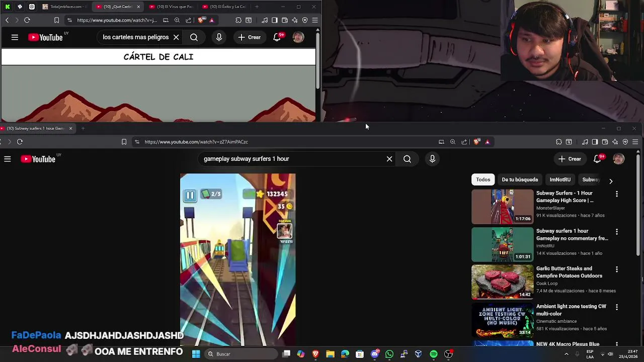Open options for 'Garlic Butter Steaks' video
644x362 pixels.
click(x=617, y=269)
